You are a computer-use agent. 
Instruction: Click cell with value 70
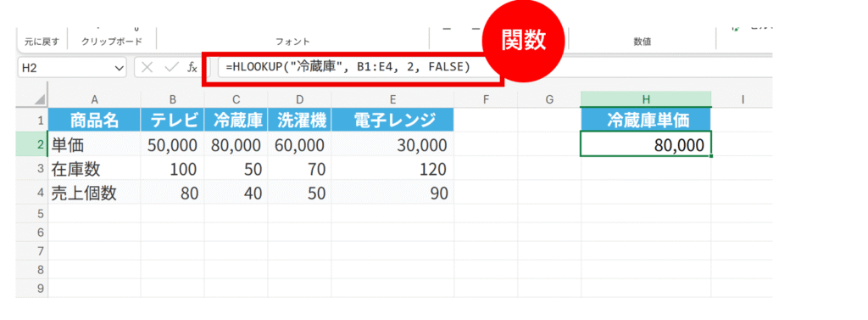click(299, 169)
